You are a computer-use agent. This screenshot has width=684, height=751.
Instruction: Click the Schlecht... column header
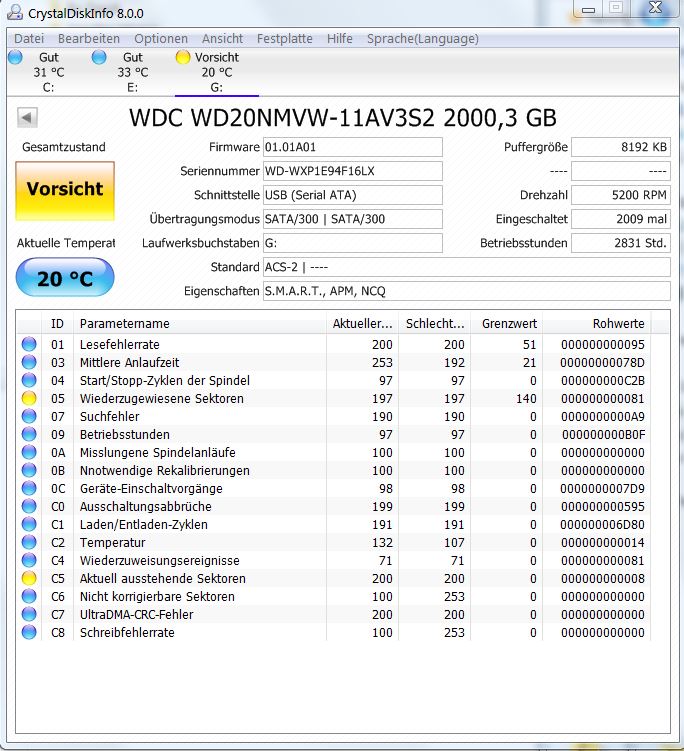[434, 324]
